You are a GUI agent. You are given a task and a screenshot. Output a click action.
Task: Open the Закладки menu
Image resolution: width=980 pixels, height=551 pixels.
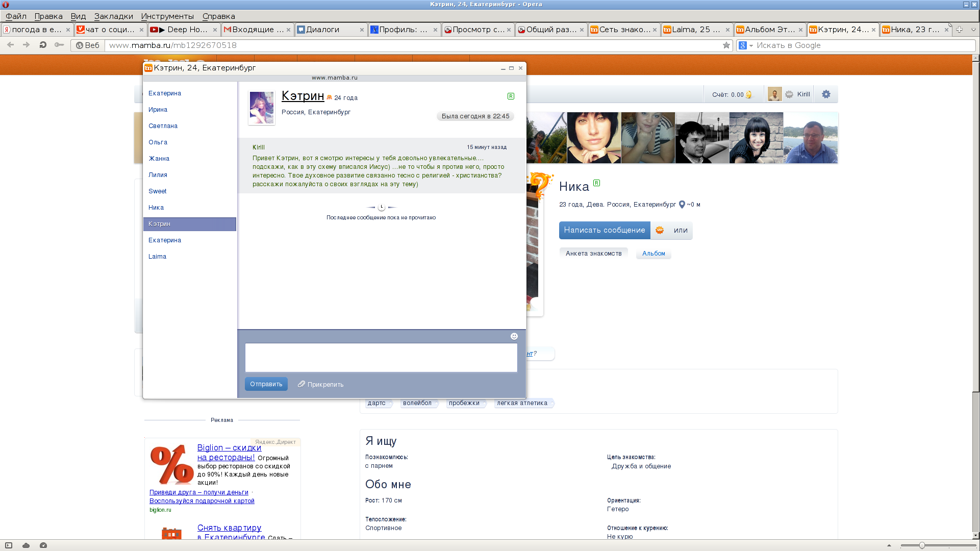[114, 16]
